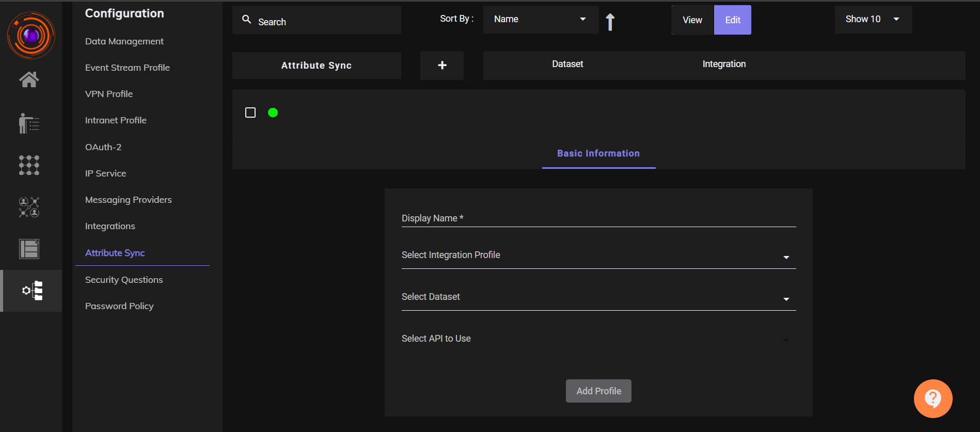
Task: Click the green status dot
Action: point(273,113)
